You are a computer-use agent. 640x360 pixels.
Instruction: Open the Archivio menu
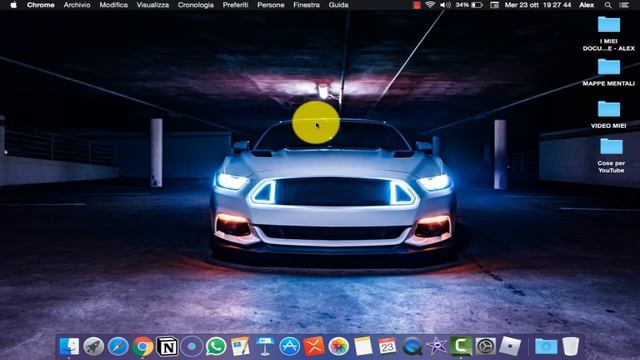77,5
